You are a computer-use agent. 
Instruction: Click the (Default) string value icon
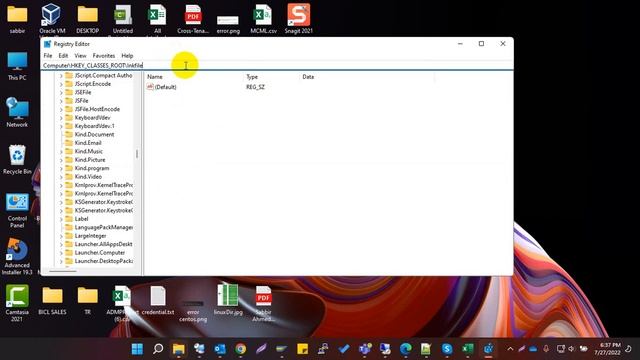pos(150,87)
